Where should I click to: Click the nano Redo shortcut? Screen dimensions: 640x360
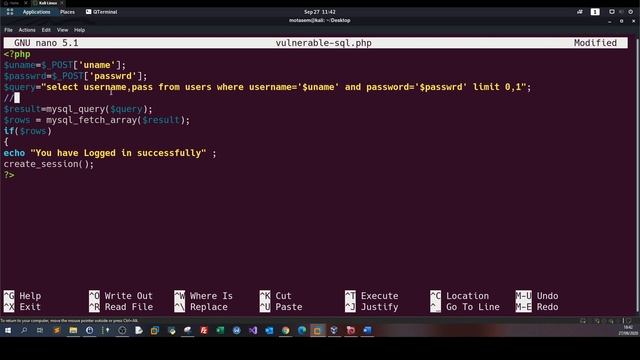click(537, 307)
